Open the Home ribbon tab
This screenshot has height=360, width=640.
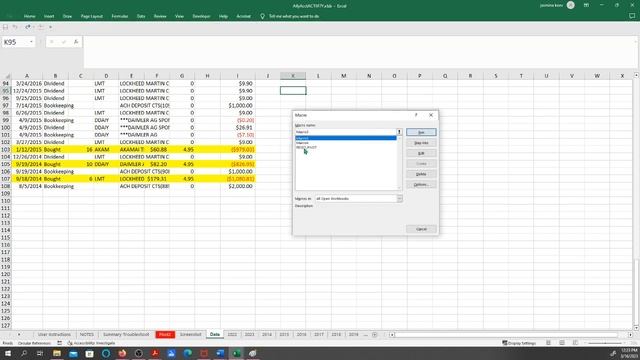[x=29, y=16]
